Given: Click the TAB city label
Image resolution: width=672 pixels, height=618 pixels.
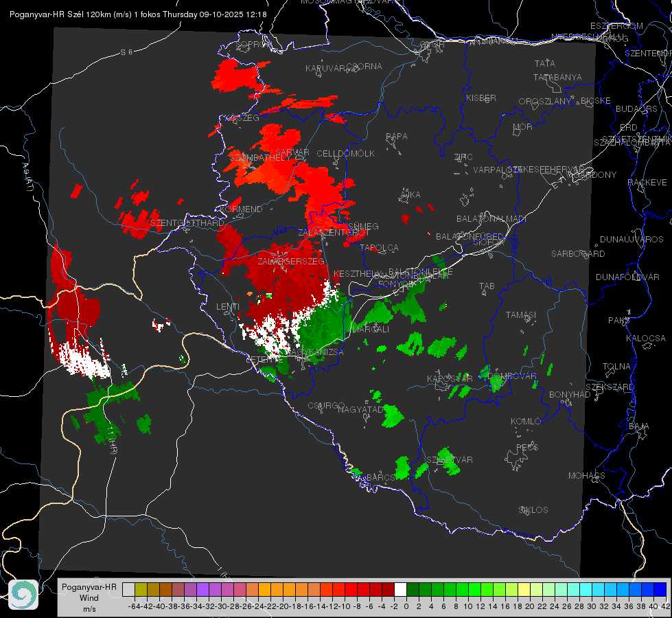Looking at the screenshot, I should (x=487, y=286).
